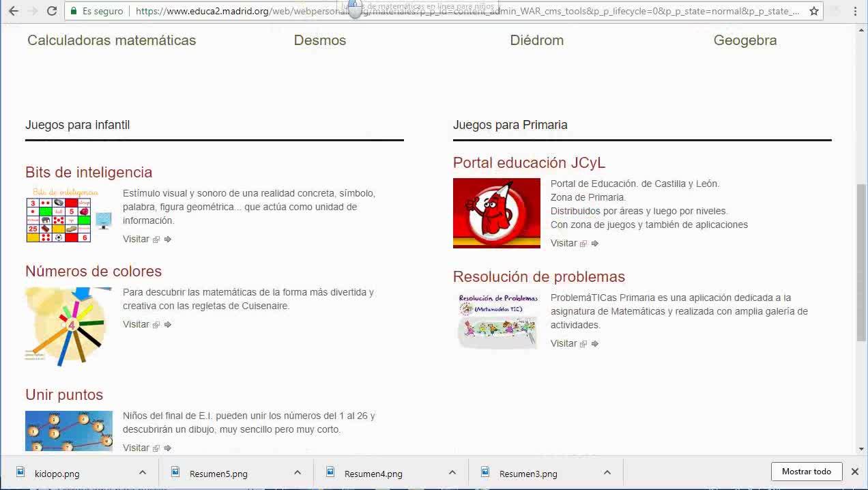
Task: Open downloaded file kidopo.png
Action: (x=57, y=474)
